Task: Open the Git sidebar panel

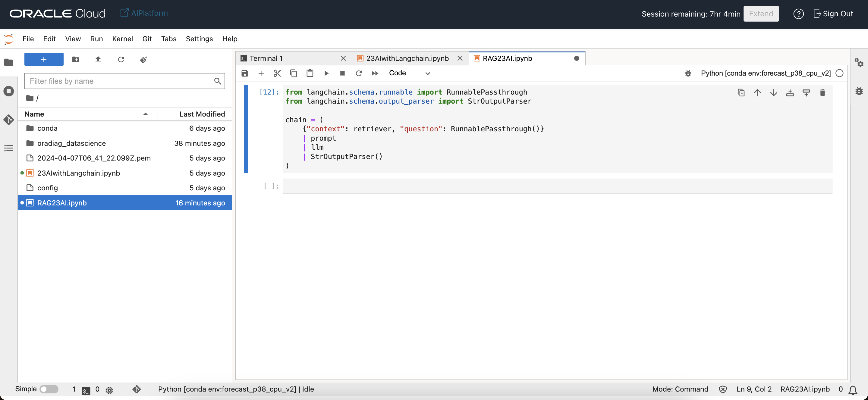Action: tap(8, 120)
